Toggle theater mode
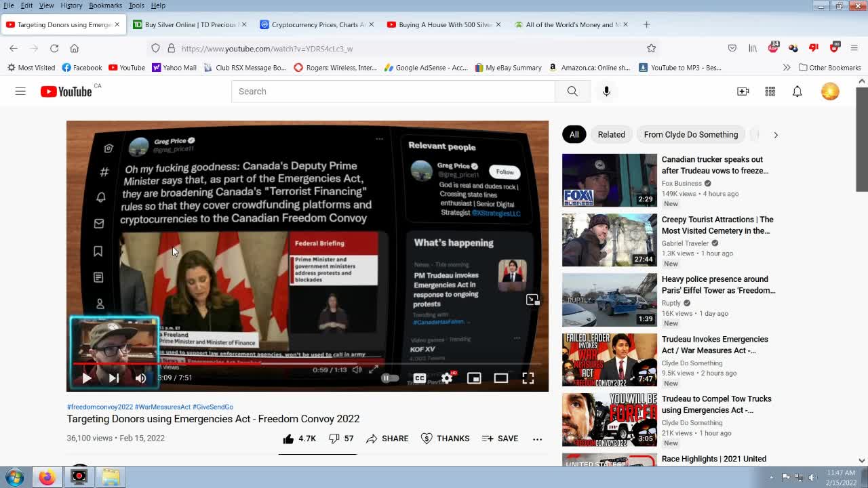Image resolution: width=868 pixels, height=488 pixels. tap(501, 378)
